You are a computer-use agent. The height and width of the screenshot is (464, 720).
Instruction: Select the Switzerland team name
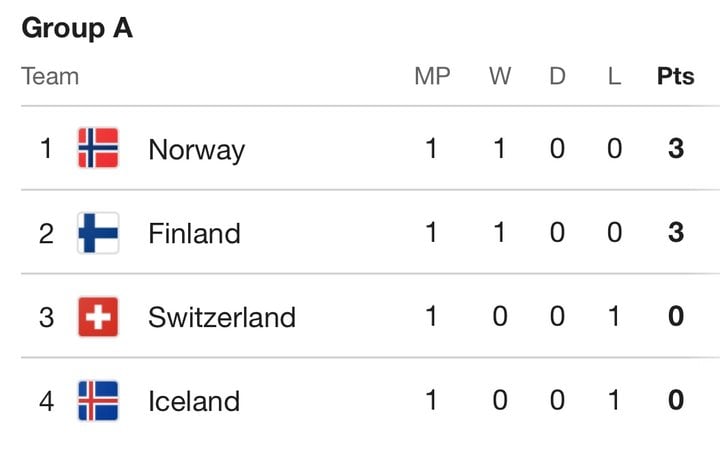point(222,317)
